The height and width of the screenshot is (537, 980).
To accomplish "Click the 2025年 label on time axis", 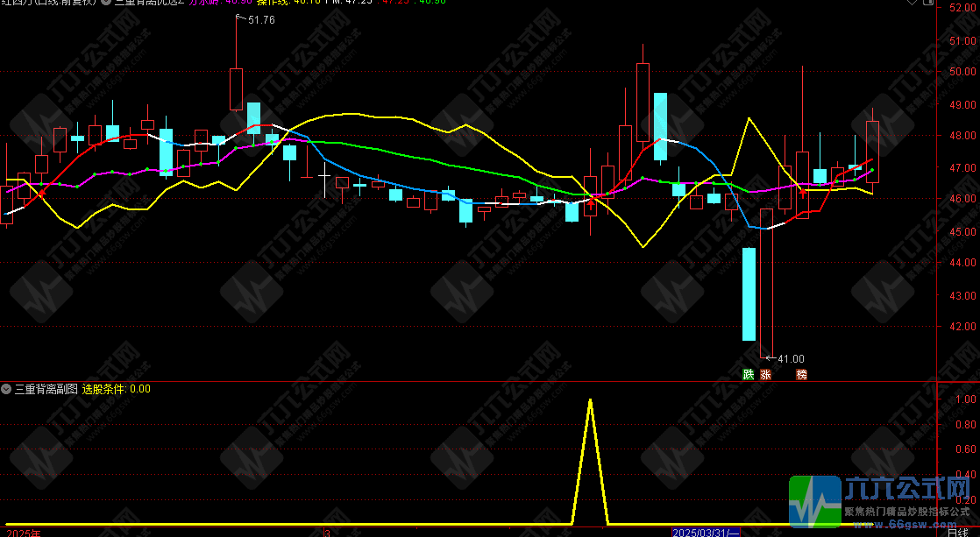I will click(x=23, y=532).
